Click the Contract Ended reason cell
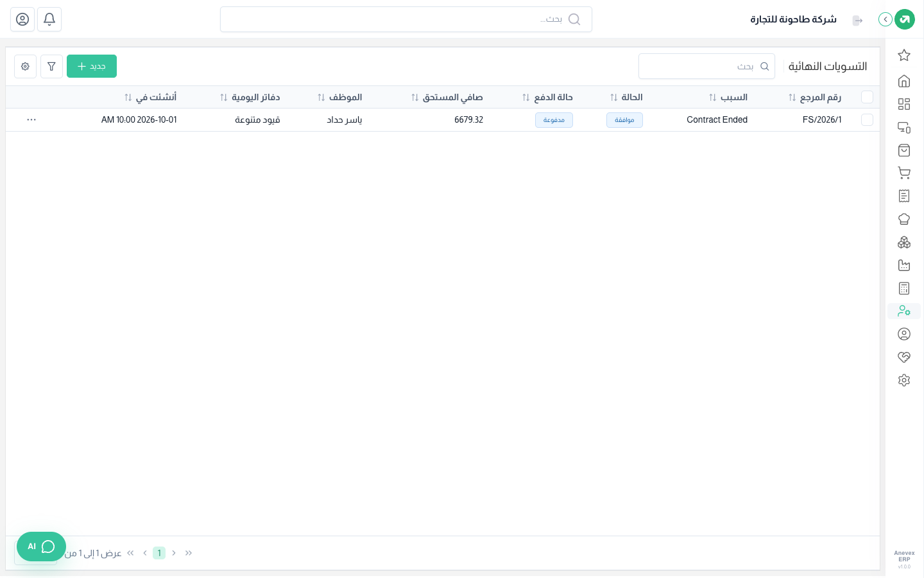Viewport: 924px width, 578px height. (717, 120)
